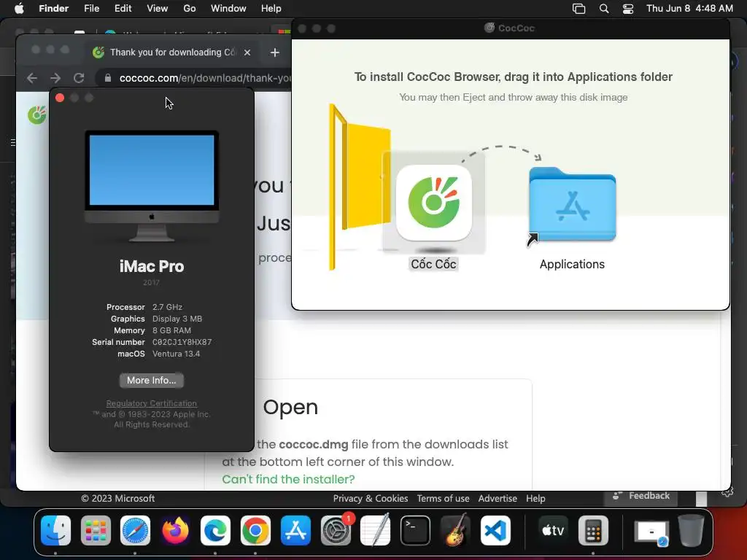Open Google Chrome in the Dock
747x560 pixels.
(x=255, y=530)
